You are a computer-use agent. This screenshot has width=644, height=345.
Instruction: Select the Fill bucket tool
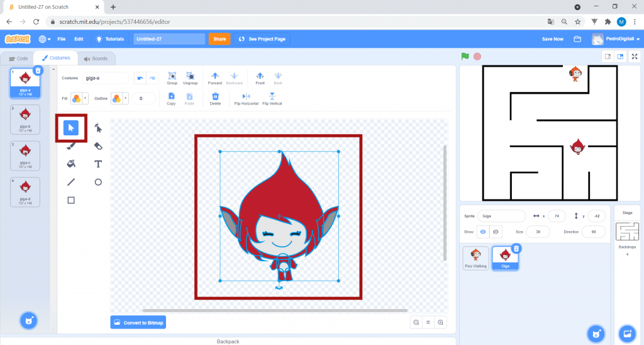point(71,164)
